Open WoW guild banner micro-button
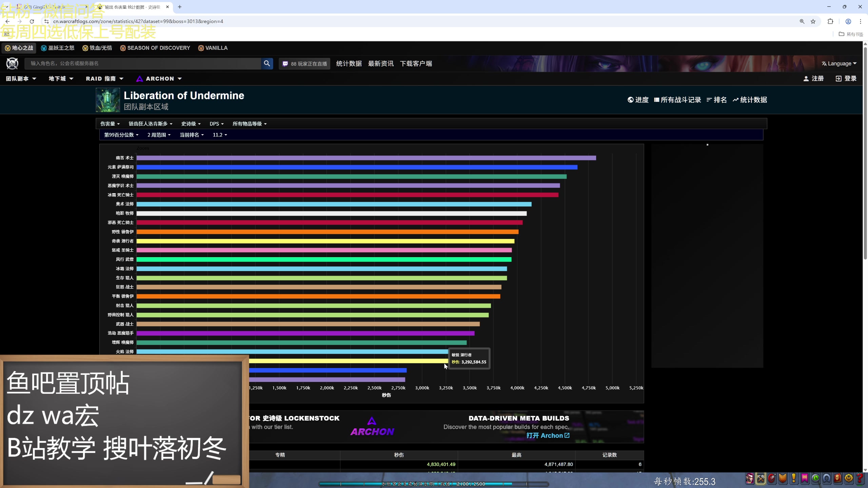 pyautogui.click(x=805, y=479)
